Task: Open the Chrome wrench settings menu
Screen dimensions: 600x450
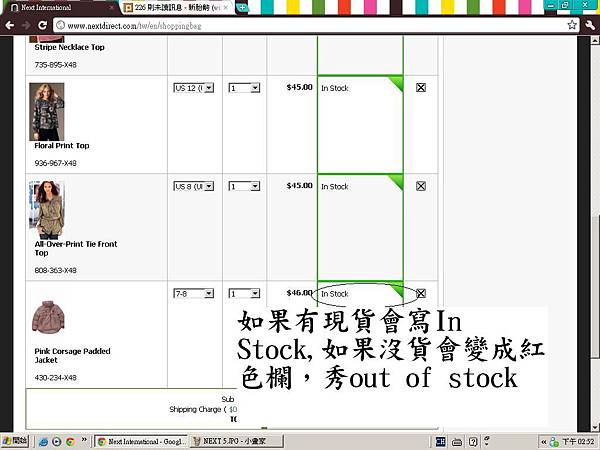Action: point(590,25)
